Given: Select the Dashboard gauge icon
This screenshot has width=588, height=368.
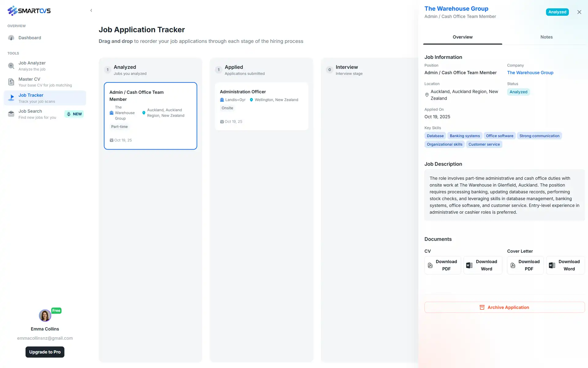Looking at the screenshot, I should click(11, 37).
